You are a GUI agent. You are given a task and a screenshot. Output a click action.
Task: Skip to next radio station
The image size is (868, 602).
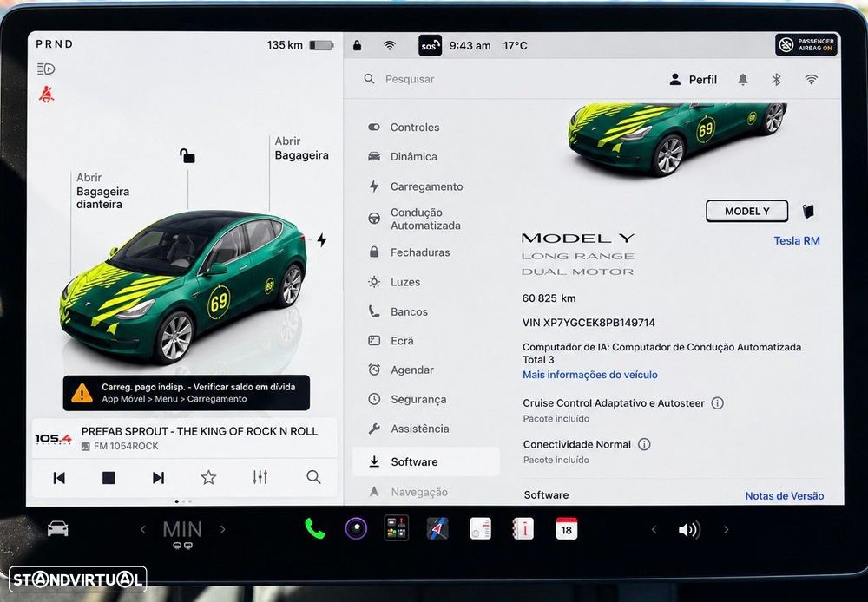pos(158,477)
